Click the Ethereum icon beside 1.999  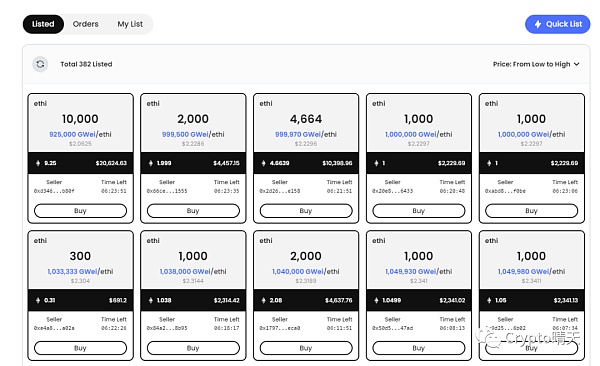[151, 163]
